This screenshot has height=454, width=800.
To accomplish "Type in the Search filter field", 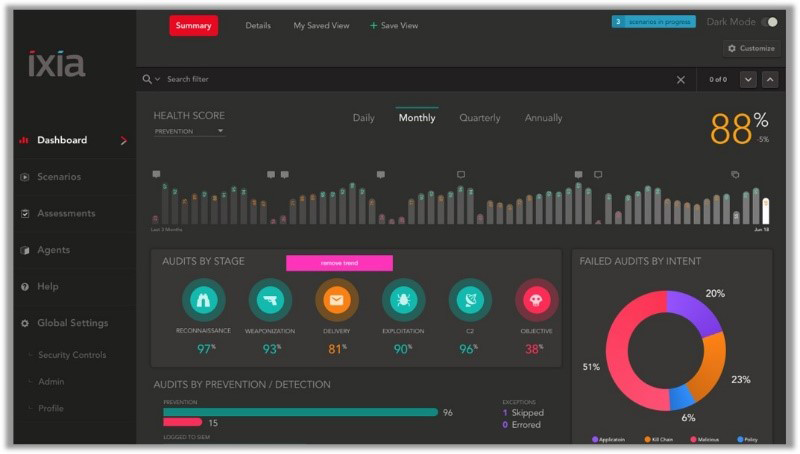I will click(x=400, y=79).
